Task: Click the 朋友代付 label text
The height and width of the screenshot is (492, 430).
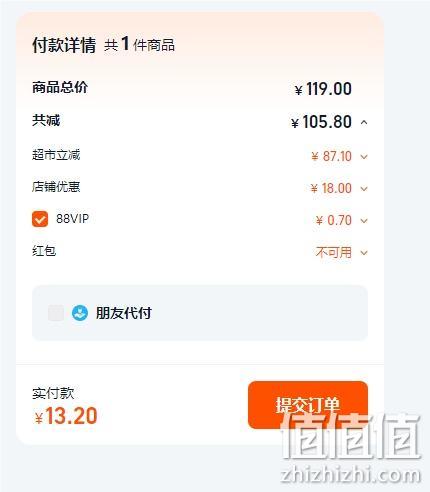Action: [x=124, y=313]
